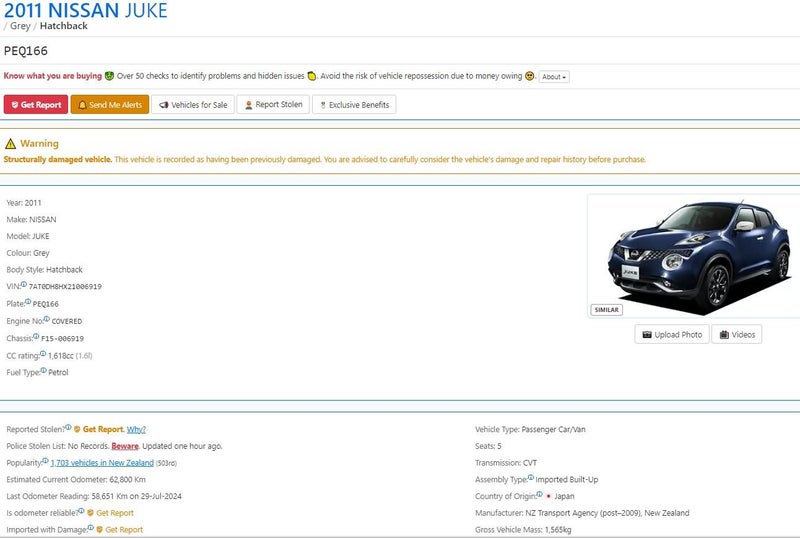Click the Send Me Alerts button
800x538 pixels.
[110, 105]
